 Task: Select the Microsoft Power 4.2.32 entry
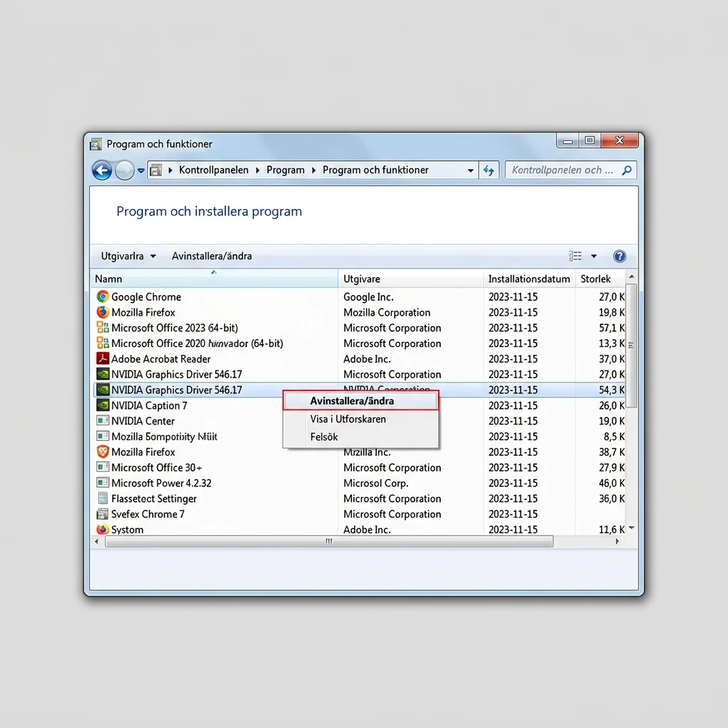(x=161, y=483)
